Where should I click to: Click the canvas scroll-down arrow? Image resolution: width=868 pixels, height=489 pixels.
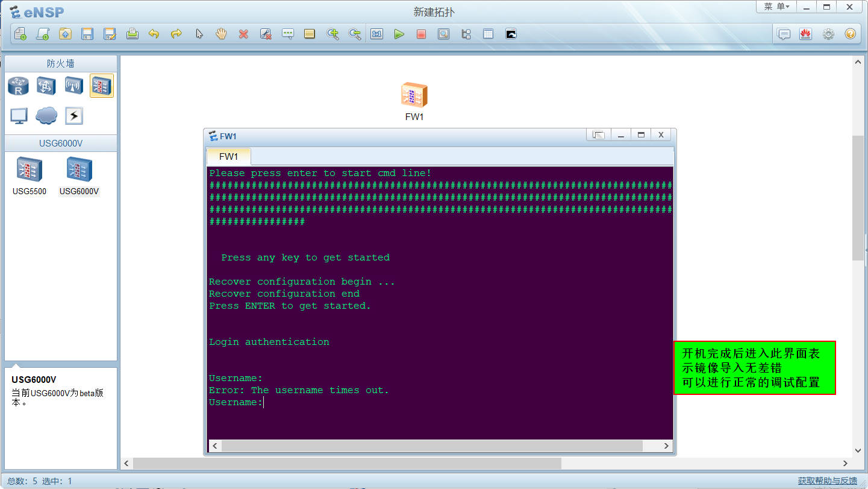[858, 450]
